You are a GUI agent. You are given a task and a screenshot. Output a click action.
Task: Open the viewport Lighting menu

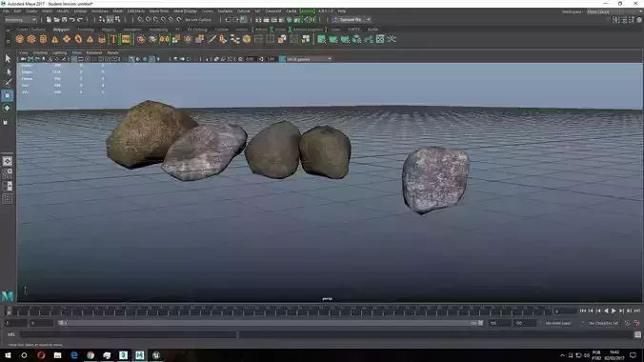(x=60, y=52)
